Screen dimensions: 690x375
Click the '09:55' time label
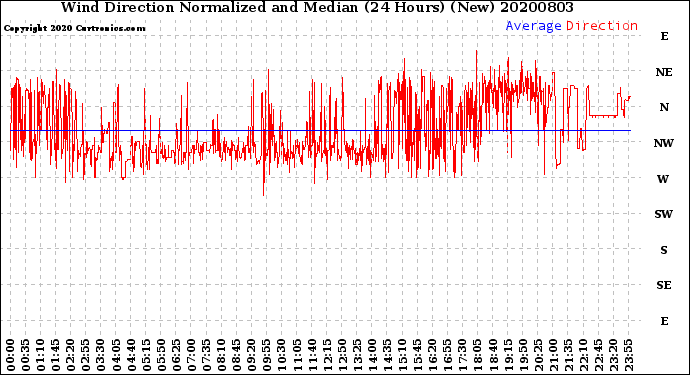tap(267, 355)
